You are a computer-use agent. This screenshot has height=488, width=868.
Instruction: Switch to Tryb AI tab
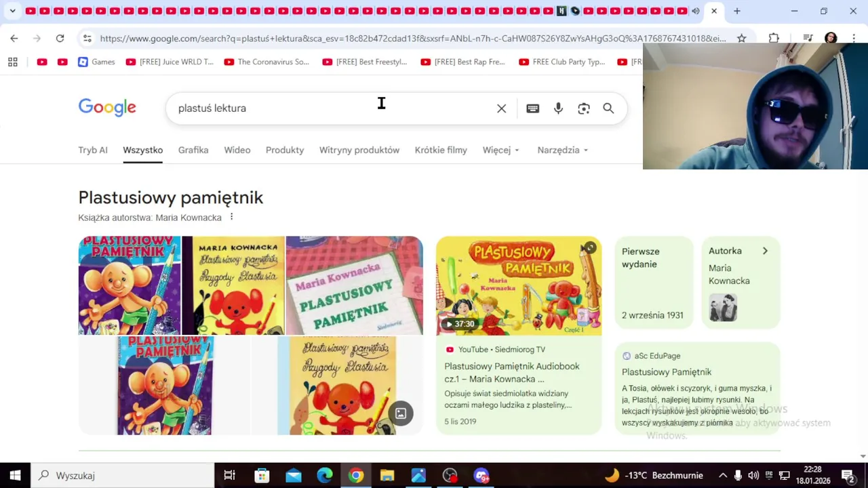tap(93, 150)
